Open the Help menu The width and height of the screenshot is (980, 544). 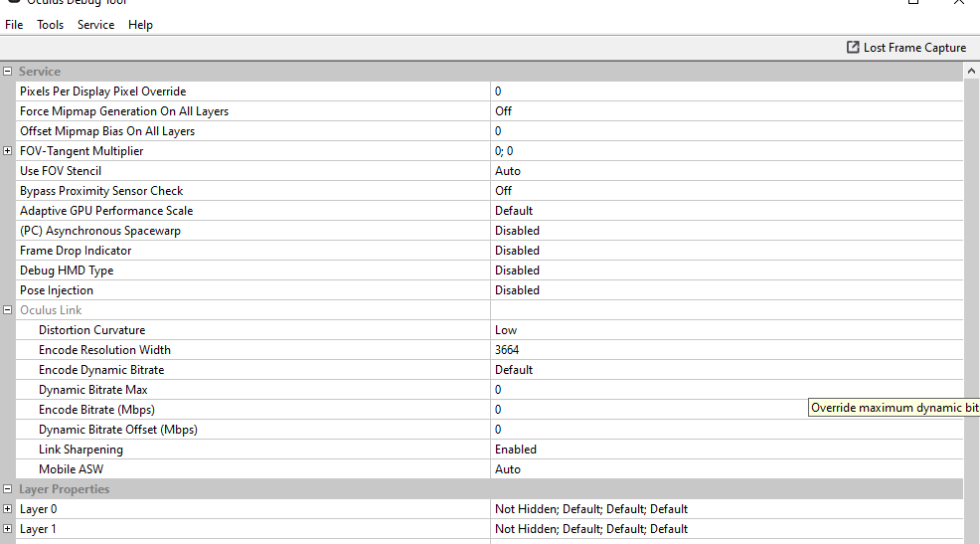pyautogui.click(x=140, y=25)
